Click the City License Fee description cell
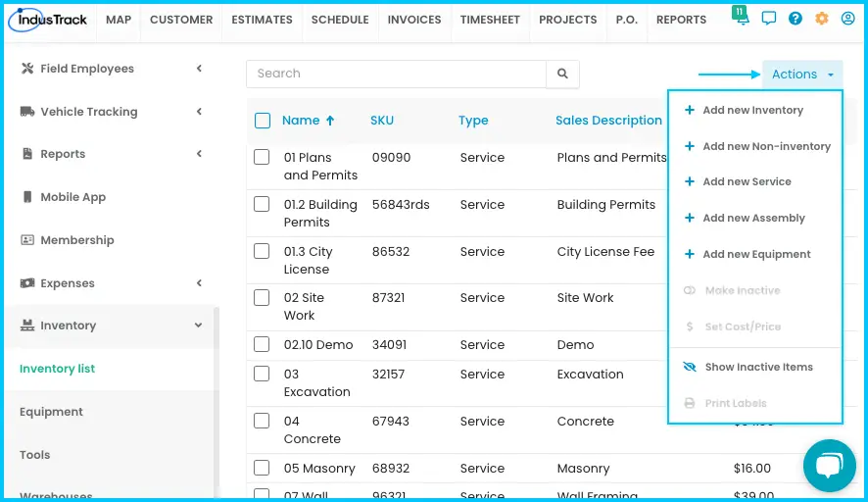The width and height of the screenshot is (868, 502). tap(605, 252)
